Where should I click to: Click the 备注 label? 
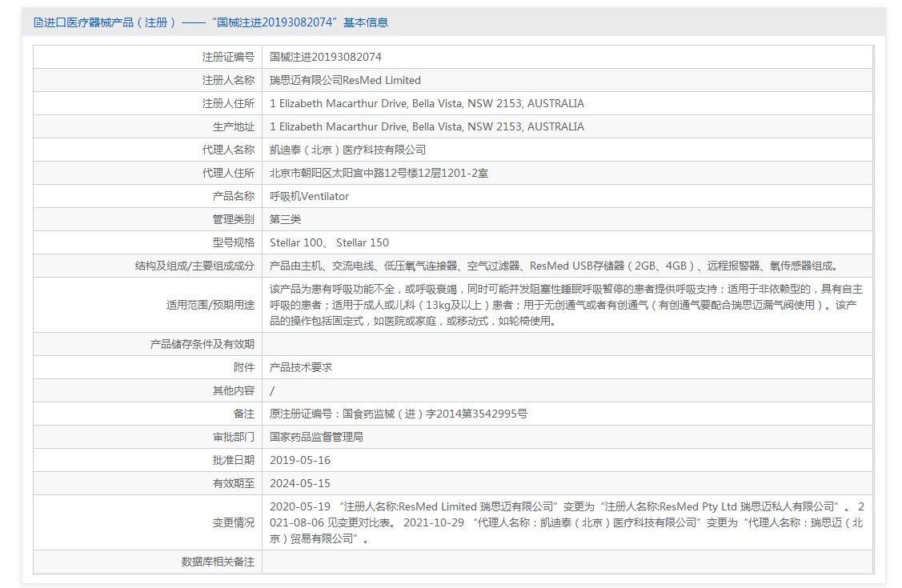tap(244, 414)
